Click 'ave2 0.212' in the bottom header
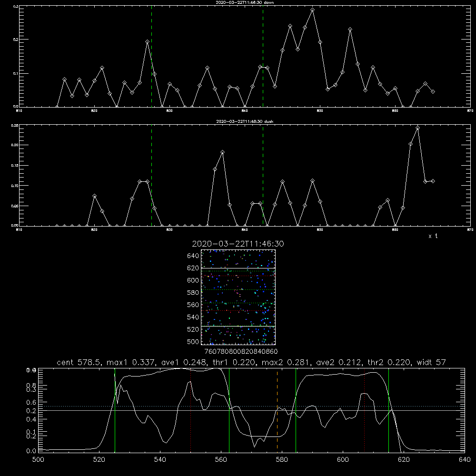The width and height of the screenshot is (476, 476). point(339,362)
